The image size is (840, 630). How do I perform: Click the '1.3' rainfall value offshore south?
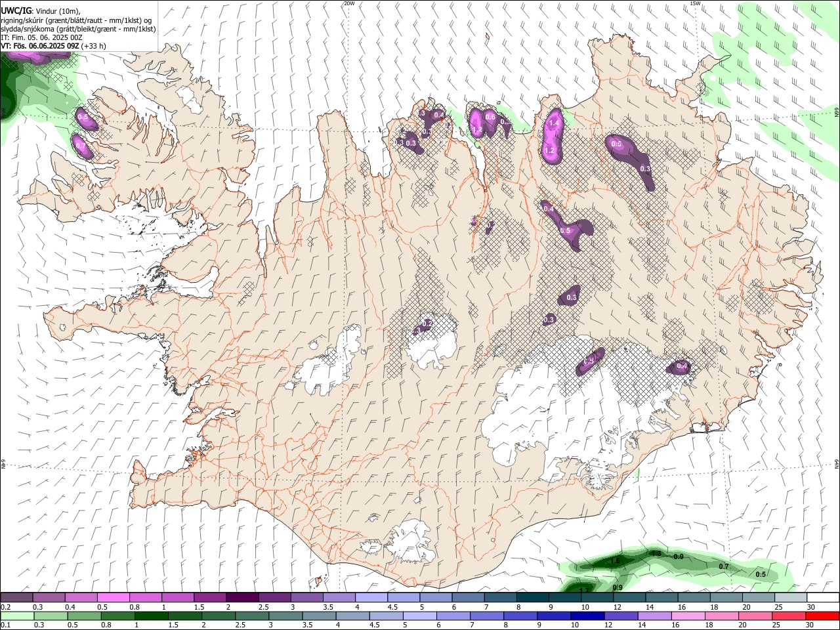(656, 553)
